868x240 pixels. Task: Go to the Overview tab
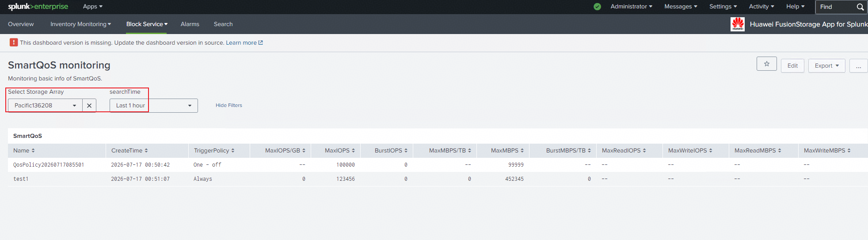pos(21,24)
